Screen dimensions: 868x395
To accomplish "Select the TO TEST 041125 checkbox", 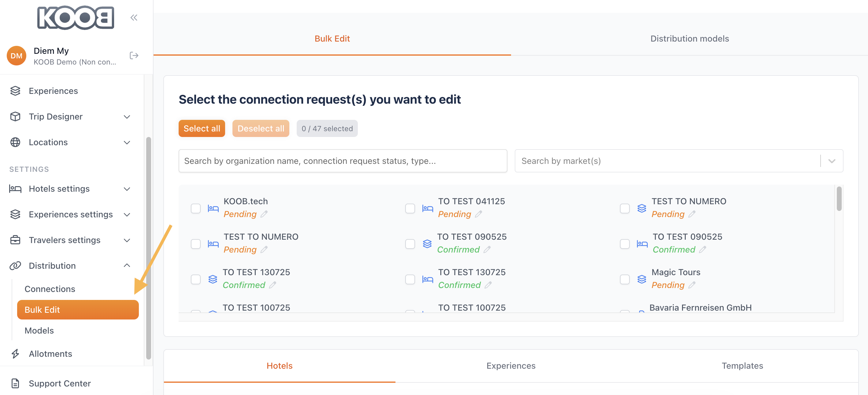I will [410, 209].
